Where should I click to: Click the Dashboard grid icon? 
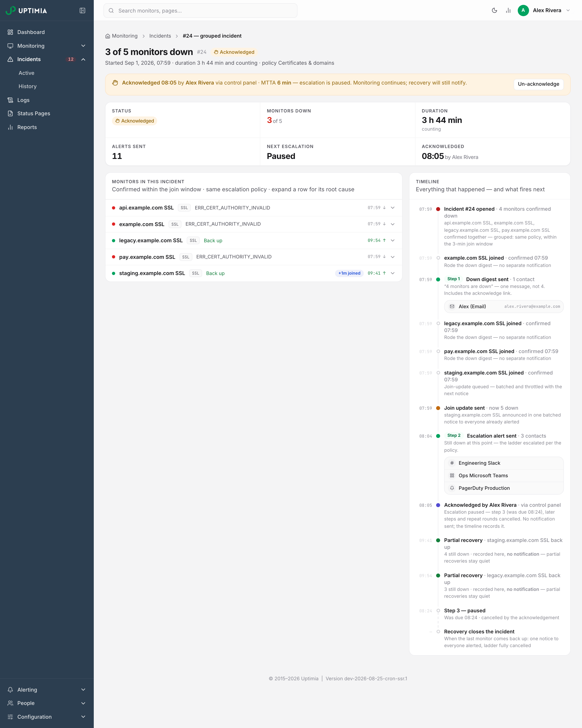tap(11, 32)
